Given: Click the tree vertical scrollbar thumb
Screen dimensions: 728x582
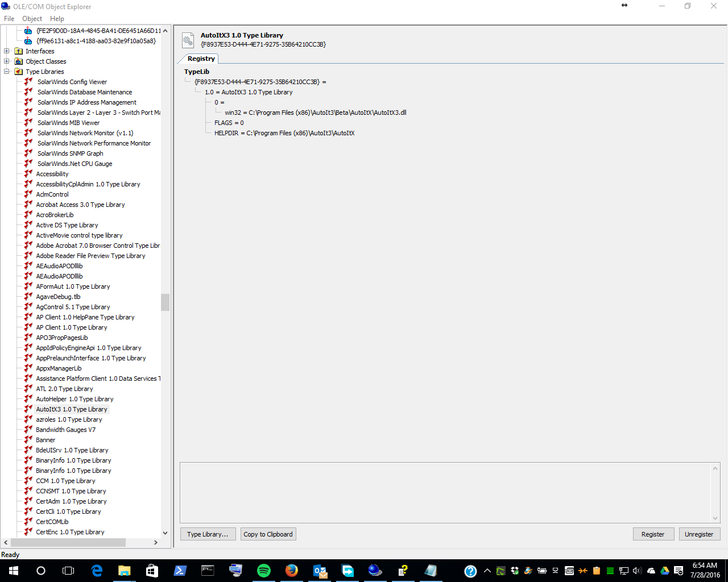Looking at the screenshot, I should 165,302.
